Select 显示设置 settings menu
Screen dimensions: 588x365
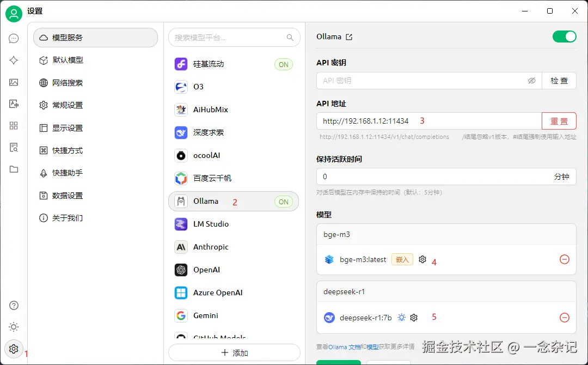pos(96,128)
